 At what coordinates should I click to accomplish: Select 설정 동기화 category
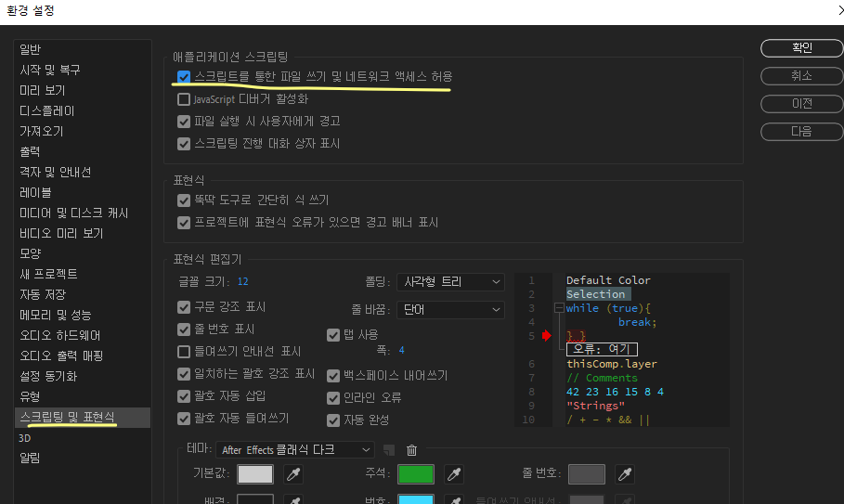[82, 376]
